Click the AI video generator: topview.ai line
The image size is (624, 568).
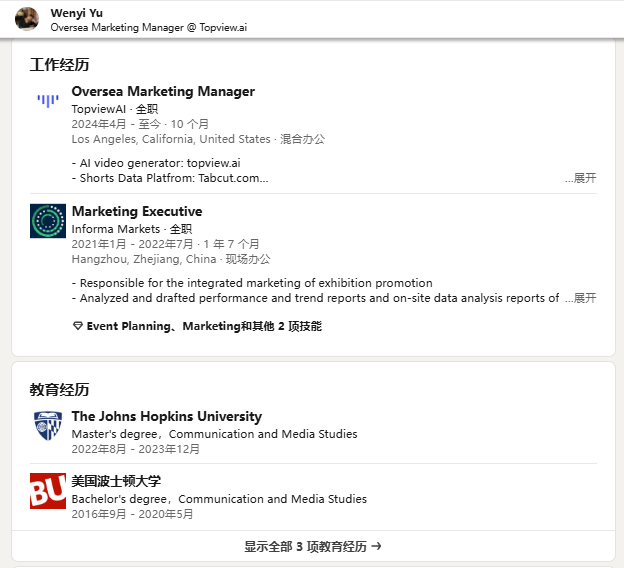(156, 163)
